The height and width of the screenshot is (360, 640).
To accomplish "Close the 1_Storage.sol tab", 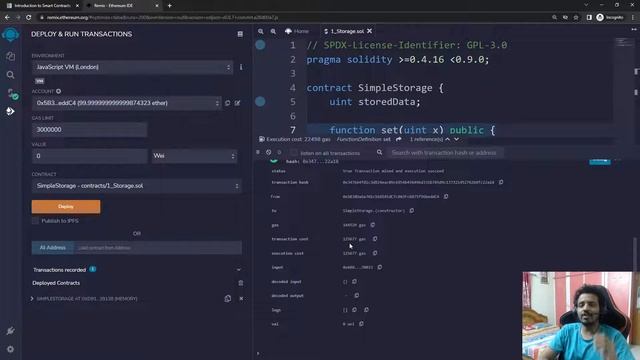I will pos(369,31).
